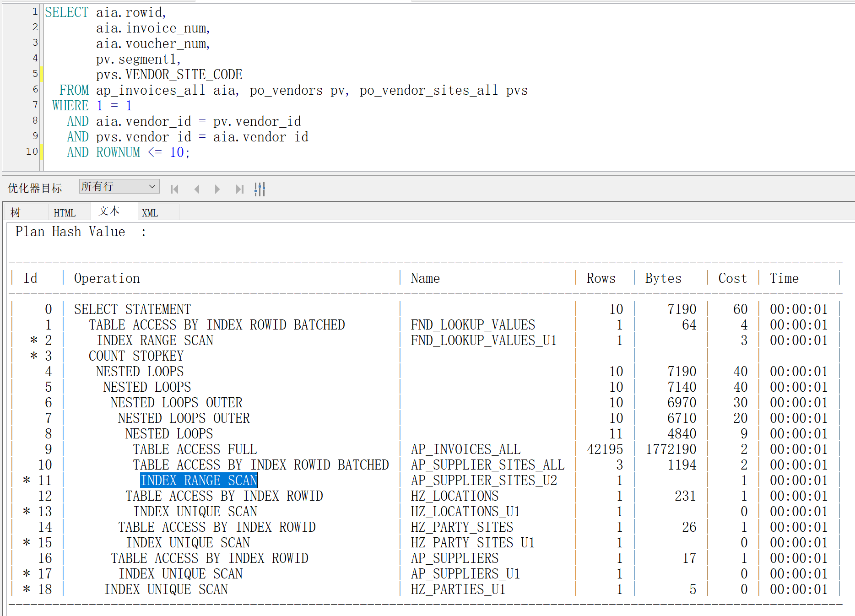Click COUNT STOPKEY operation in plan

(136, 356)
